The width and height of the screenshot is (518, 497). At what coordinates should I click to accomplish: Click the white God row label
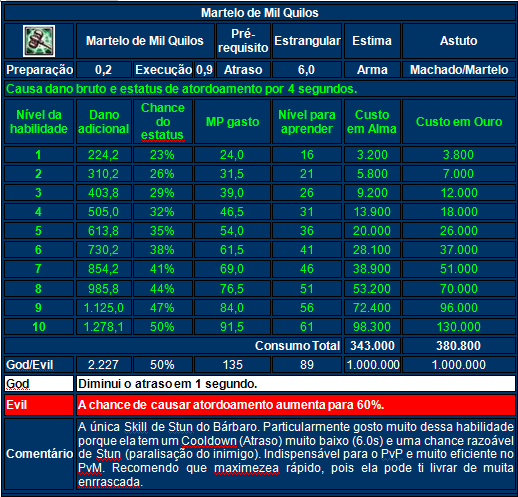(39, 384)
